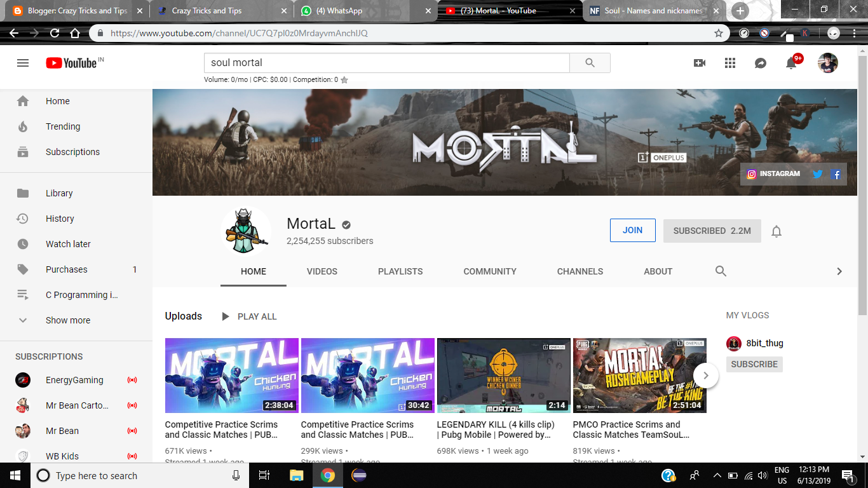Viewport: 868px width, 488px height.
Task: Switch to the ABOUT tab
Action: point(658,271)
